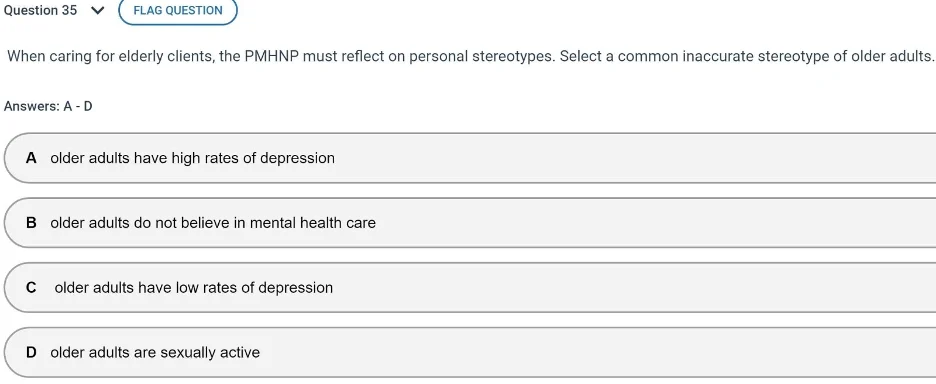The width and height of the screenshot is (936, 384).
Task: Select answer B about mental health care
Action: pos(470,223)
